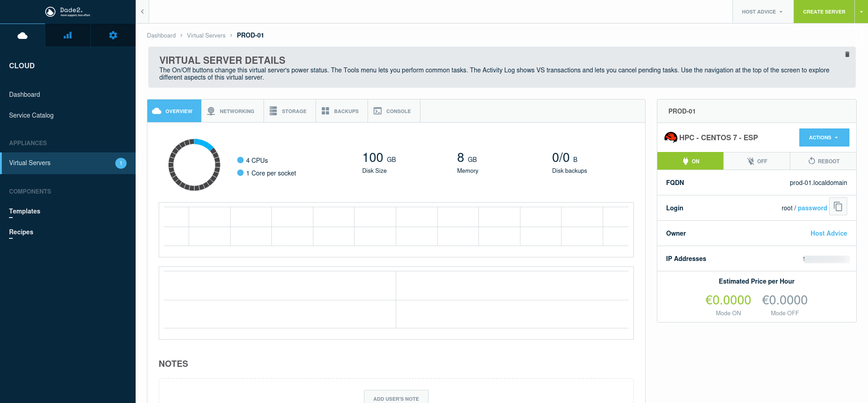Open the settings gear icon in sidebar

click(x=113, y=35)
